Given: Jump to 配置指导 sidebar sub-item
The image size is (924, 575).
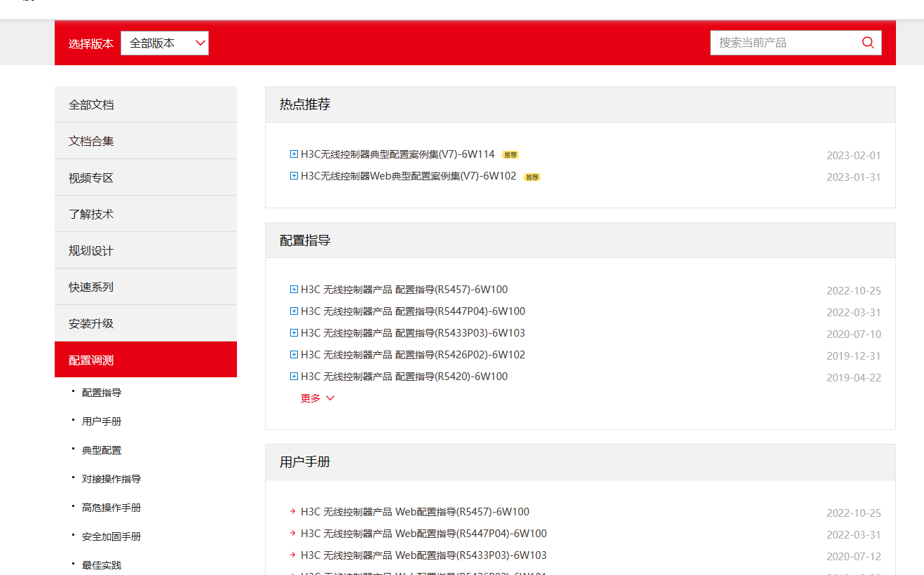Looking at the screenshot, I should (102, 393).
